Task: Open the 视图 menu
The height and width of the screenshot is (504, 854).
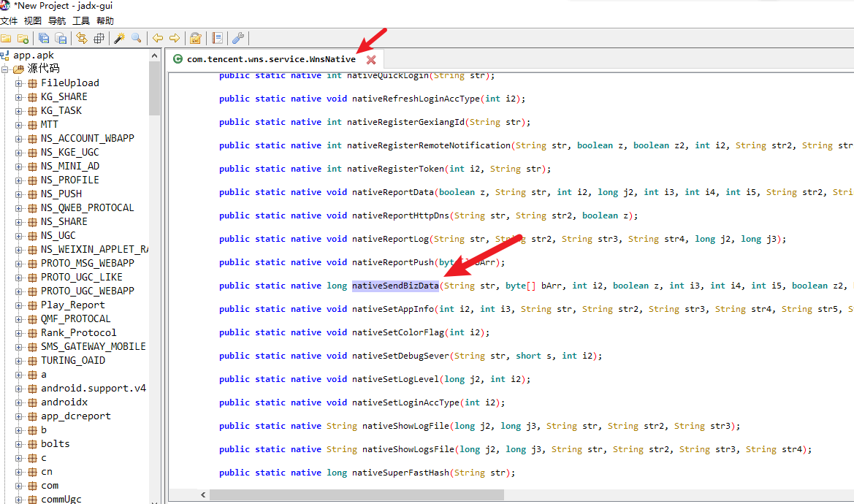Action: (x=33, y=20)
